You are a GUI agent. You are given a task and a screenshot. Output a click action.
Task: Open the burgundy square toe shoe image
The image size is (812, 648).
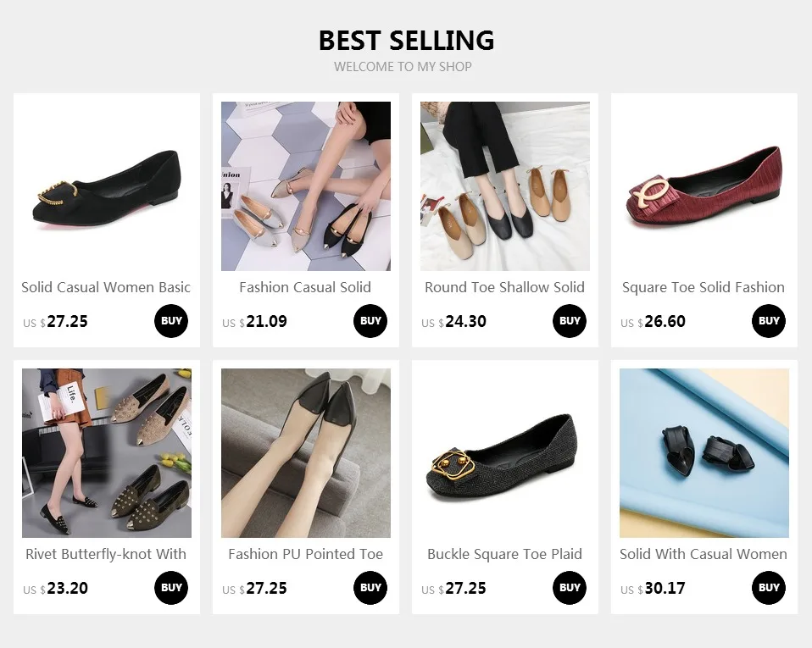click(704, 186)
